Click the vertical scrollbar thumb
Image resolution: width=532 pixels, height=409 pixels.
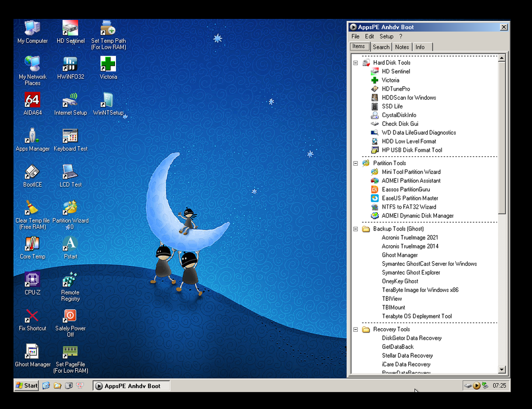tap(502, 138)
